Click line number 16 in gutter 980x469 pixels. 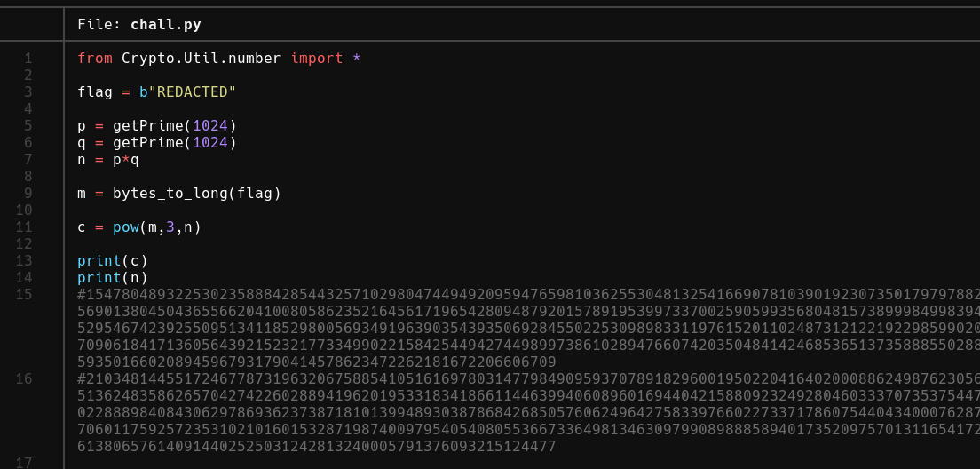click(x=24, y=379)
